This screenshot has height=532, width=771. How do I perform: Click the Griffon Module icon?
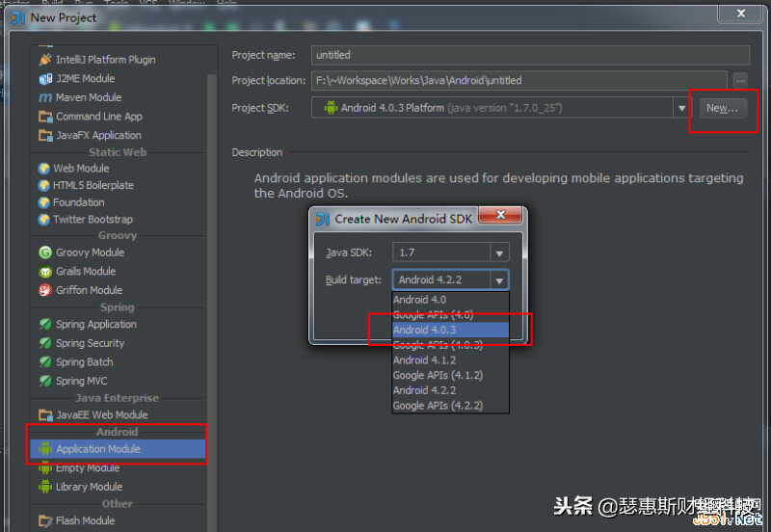(x=45, y=290)
